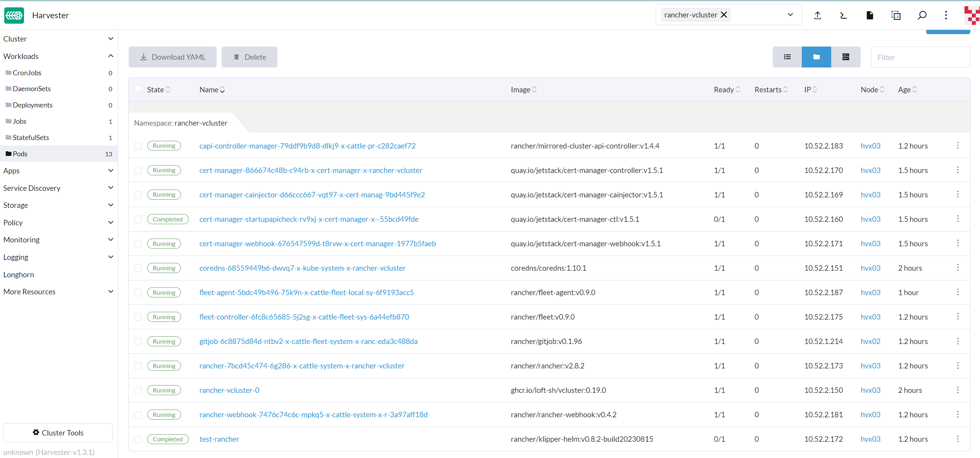Copy kubeconfig to clipboard icon
This screenshot has width=980, height=458.
click(x=896, y=15)
